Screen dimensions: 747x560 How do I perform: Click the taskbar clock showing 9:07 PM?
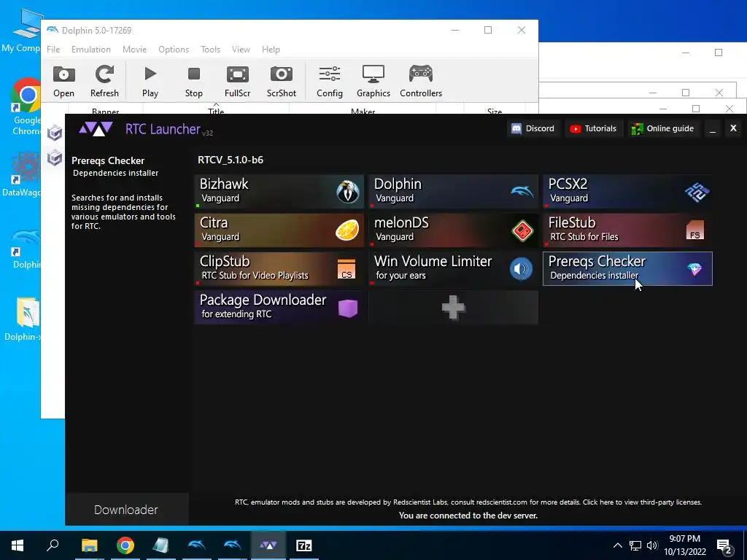click(684, 545)
